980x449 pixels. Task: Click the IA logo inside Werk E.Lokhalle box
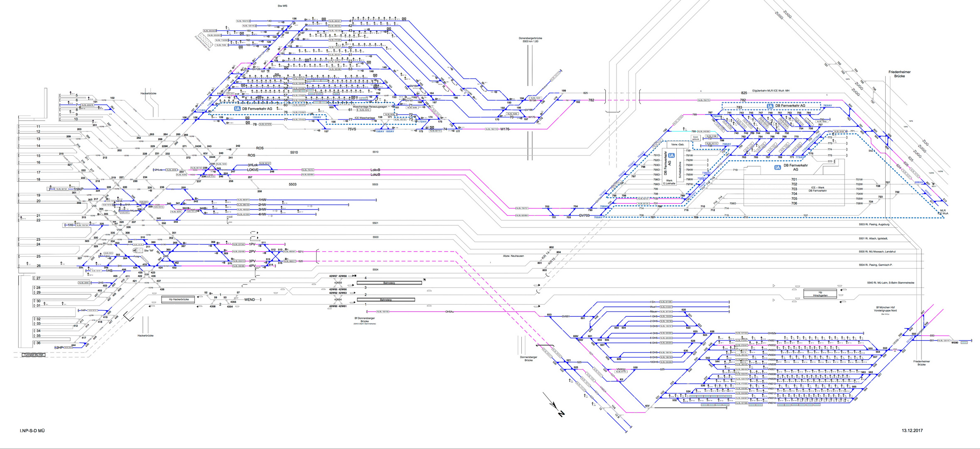coord(671,155)
